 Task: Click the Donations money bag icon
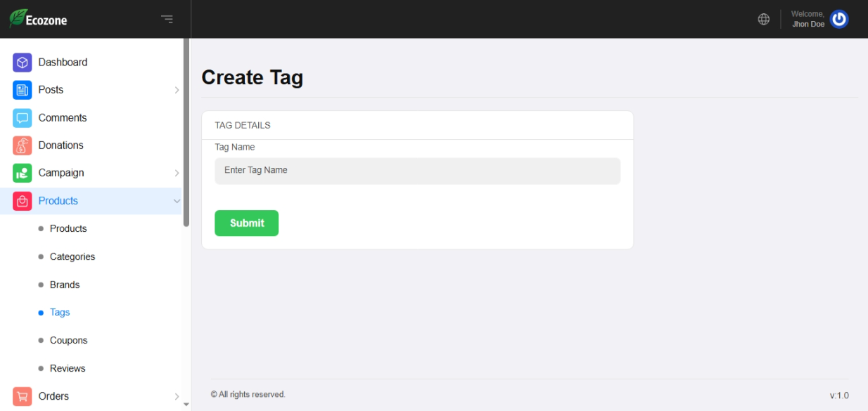tap(23, 145)
